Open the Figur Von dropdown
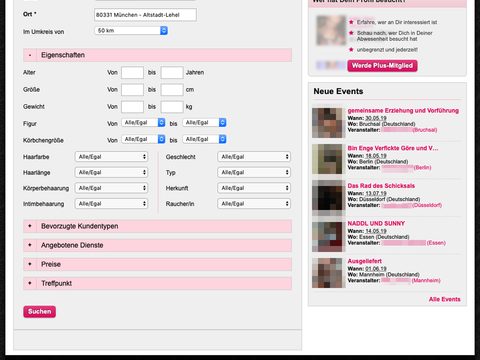The width and height of the screenshot is (480, 360). click(x=143, y=123)
